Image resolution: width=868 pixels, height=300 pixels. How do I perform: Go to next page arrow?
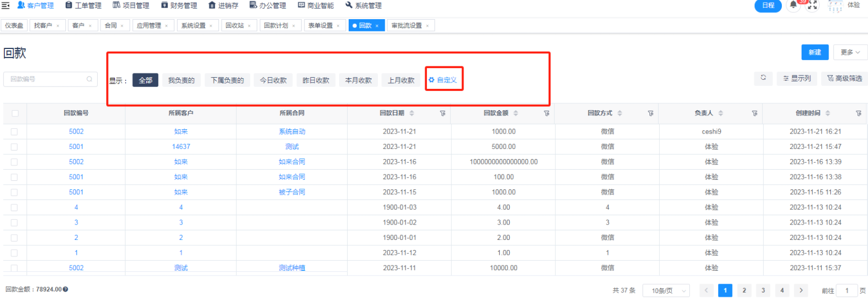pos(801,290)
